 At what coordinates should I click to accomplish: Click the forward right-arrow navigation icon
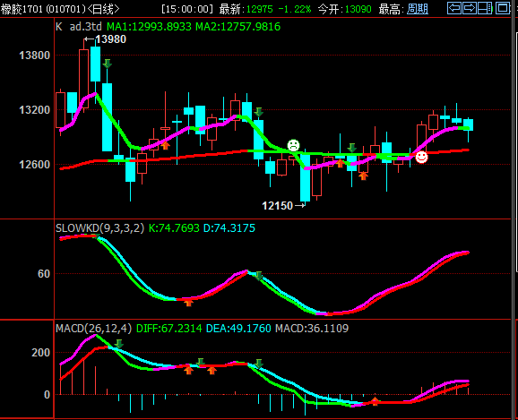pos(470,8)
